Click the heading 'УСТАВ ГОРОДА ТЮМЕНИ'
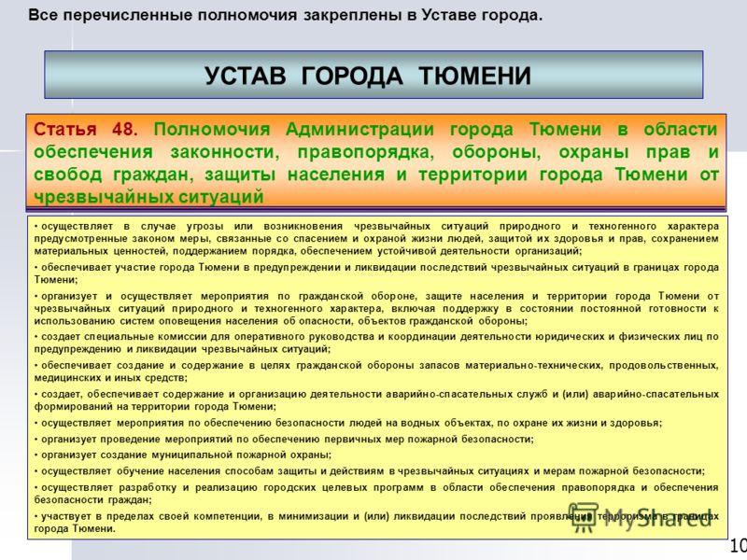This screenshot has height=560, width=747. click(367, 76)
